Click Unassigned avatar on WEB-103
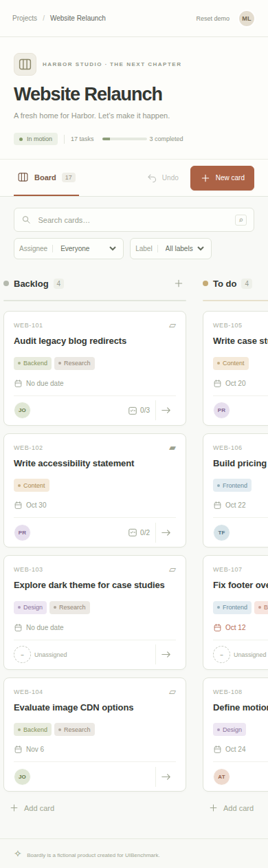This screenshot has width=268, height=868. (22, 654)
